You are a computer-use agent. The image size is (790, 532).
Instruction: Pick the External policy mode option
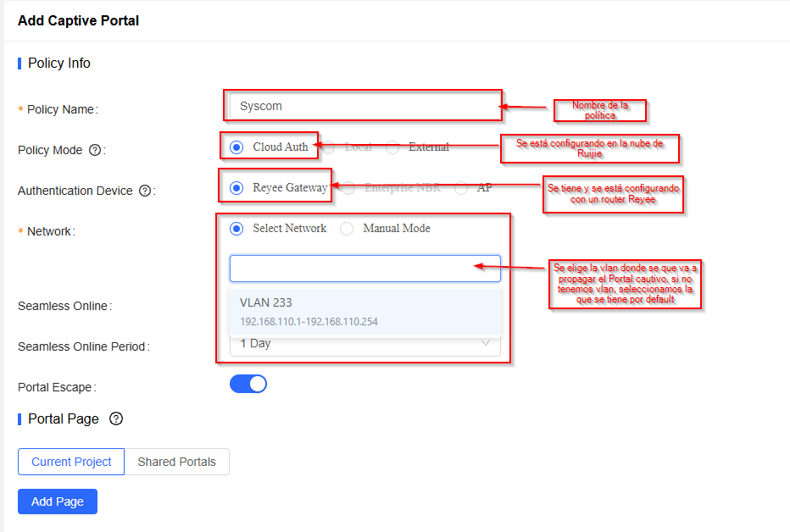[392, 147]
